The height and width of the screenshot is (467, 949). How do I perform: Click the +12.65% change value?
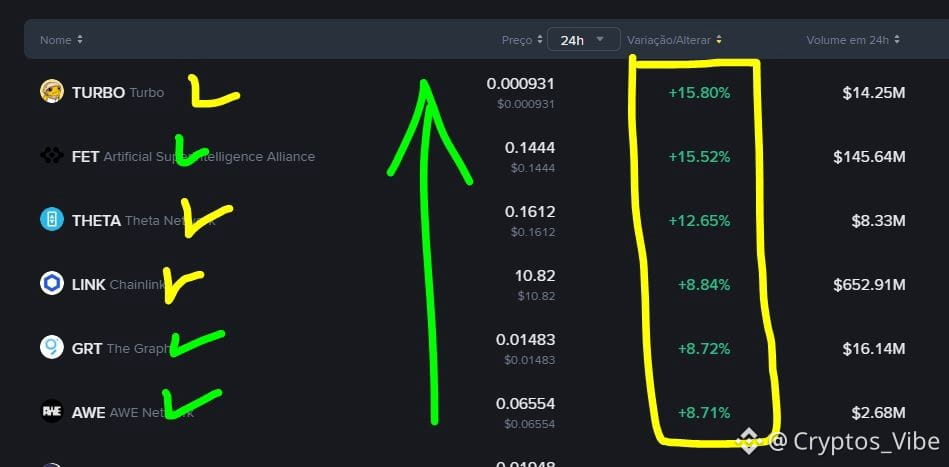[x=699, y=221]
